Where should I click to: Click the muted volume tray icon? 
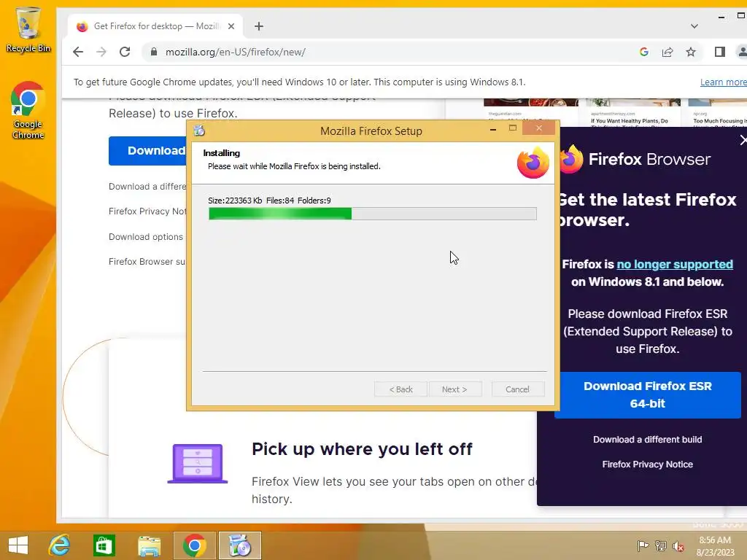pos(678,546)
